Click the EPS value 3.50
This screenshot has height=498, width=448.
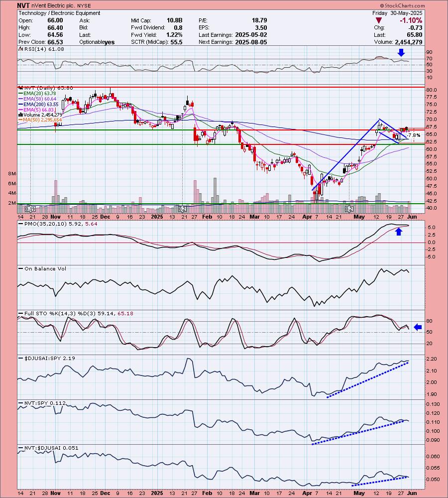(261, 27)
